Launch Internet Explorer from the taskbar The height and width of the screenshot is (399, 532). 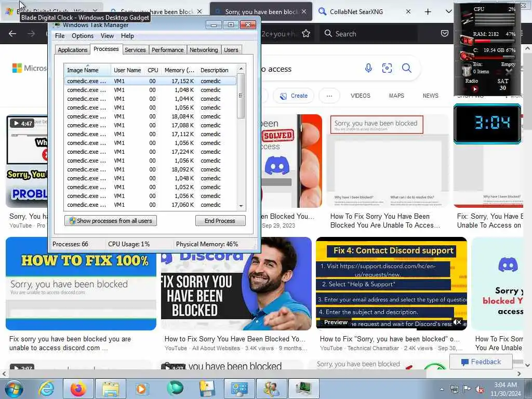point(46,389)
